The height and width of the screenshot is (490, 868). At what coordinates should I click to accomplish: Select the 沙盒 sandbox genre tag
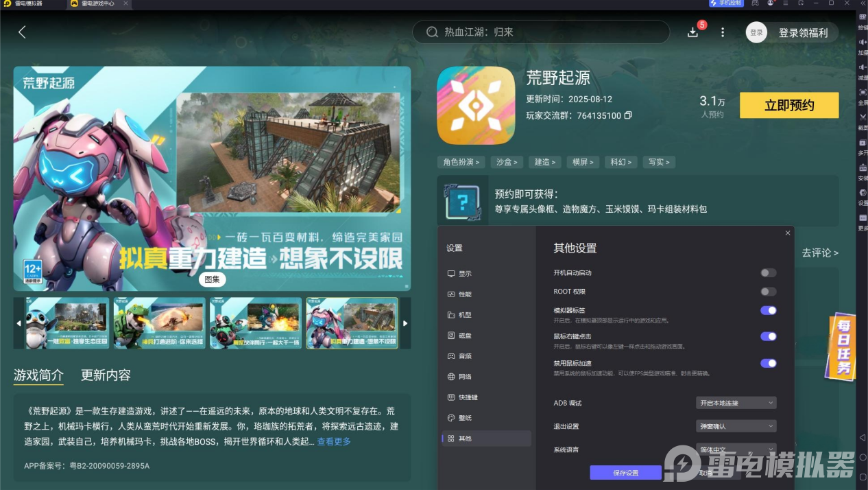coord(507,162)
